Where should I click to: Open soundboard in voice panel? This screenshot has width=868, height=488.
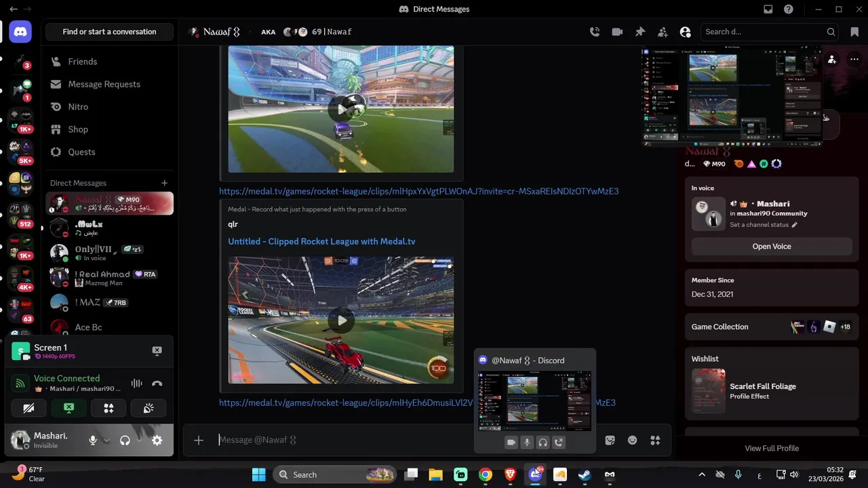click(x=149, y=408)
